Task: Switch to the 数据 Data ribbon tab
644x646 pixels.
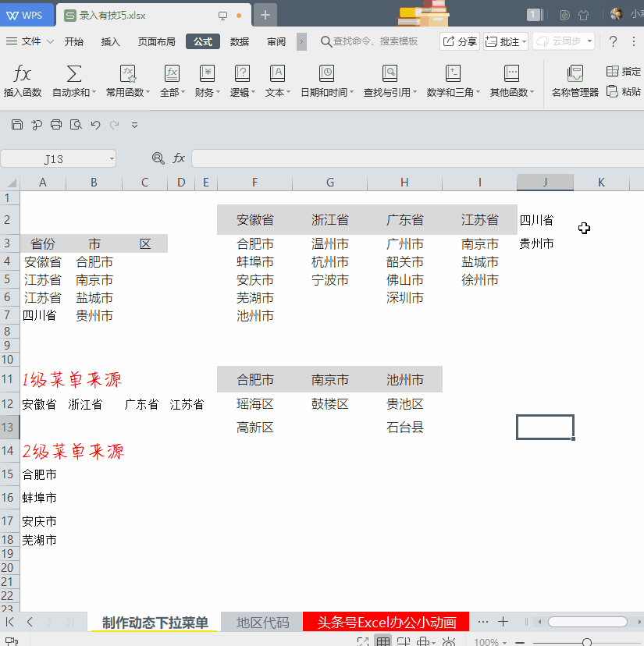Action: 240,41
